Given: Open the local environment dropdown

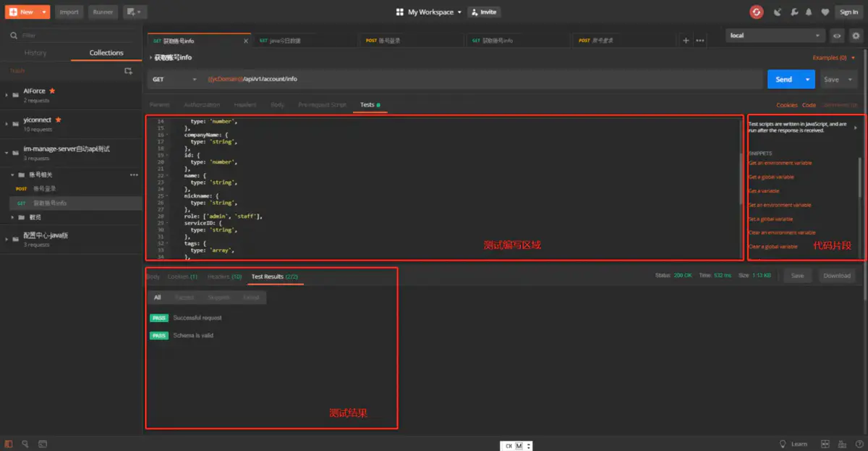Looking at the screenshot, I should pos(775,35).
